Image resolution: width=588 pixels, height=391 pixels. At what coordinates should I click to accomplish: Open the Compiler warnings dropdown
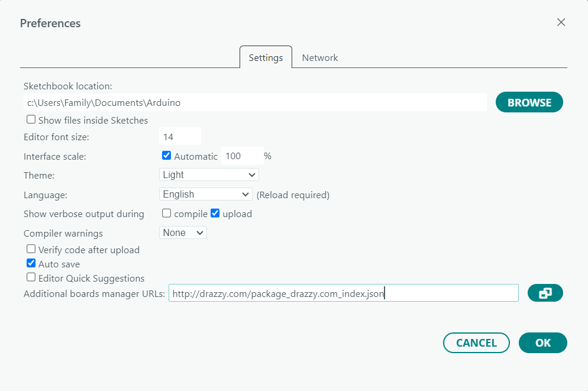click(183, 232)
